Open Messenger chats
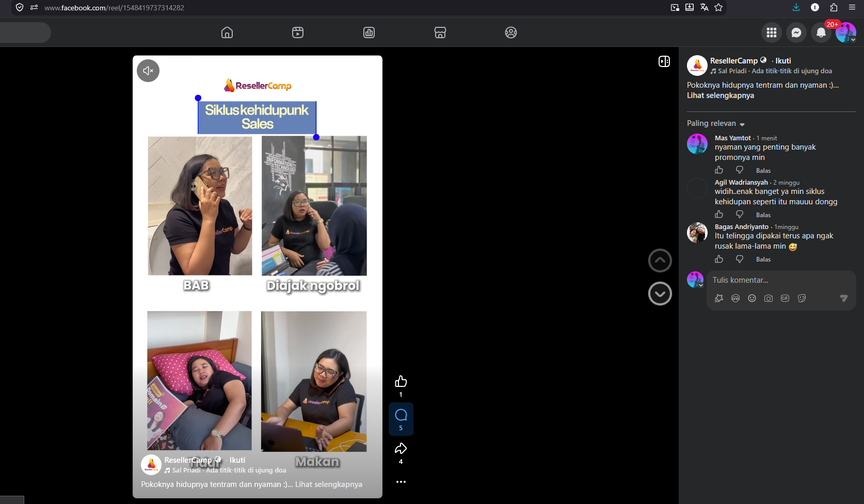 [796, 32]
